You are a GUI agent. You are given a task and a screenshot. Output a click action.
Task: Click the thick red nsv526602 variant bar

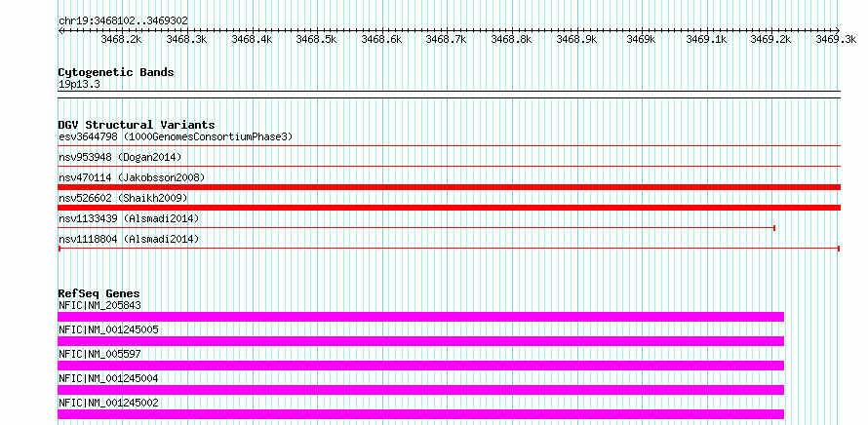click(449, 208)
